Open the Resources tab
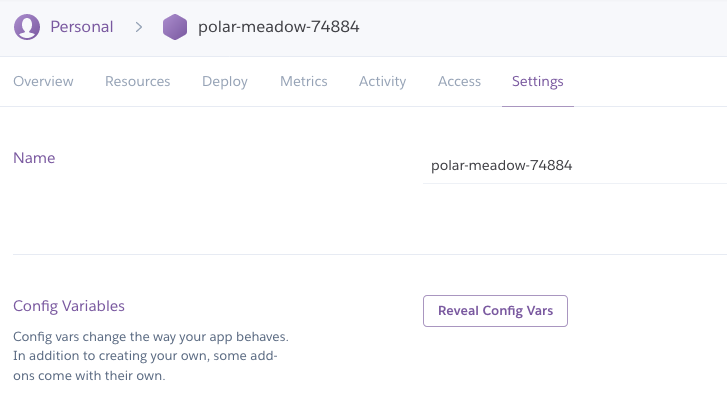Screen dimensions: 727x413 [138, 82]
